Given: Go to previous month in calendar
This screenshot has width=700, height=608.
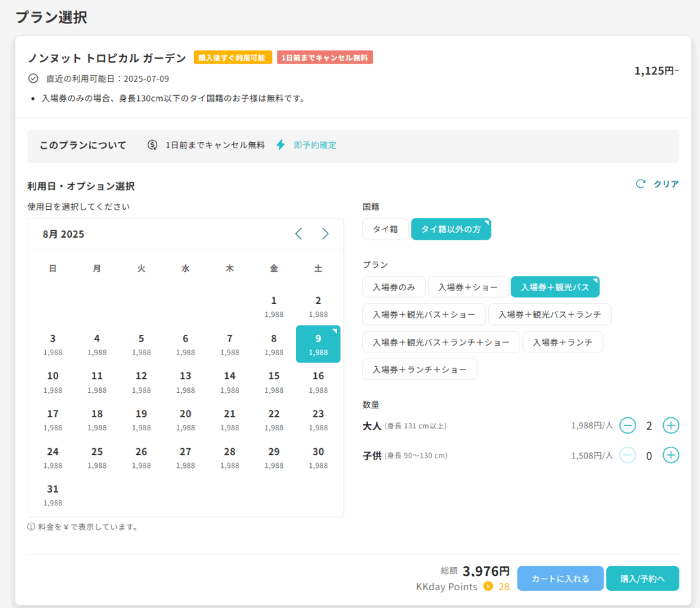Looking at the screenshot, I should click(298, 234).
